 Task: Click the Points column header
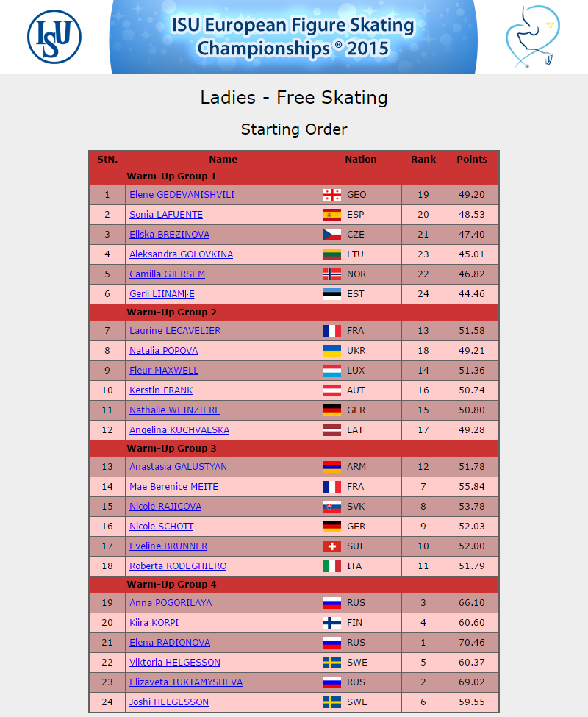[x=472, y=159]
